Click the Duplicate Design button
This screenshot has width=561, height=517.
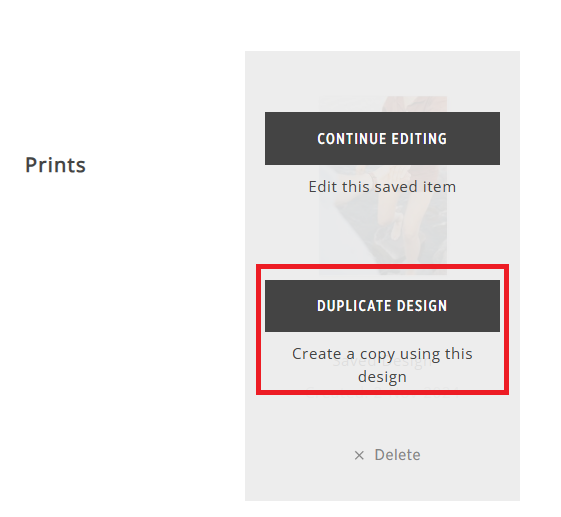(x=382, y=306)
